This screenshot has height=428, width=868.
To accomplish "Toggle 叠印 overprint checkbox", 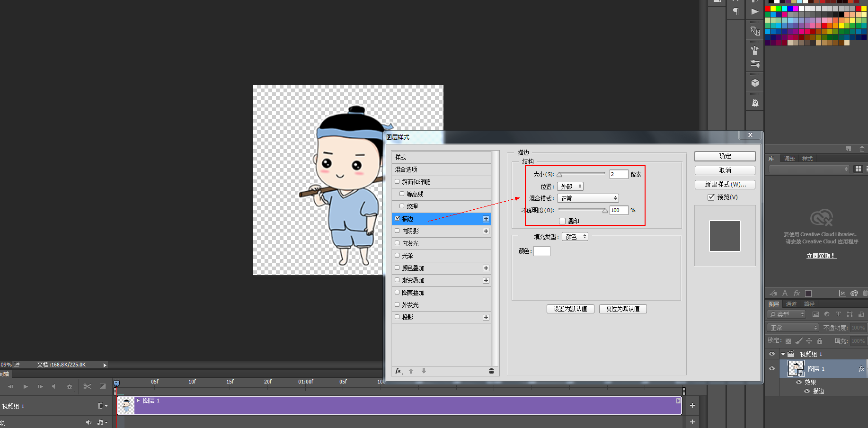I will point(562,221).
